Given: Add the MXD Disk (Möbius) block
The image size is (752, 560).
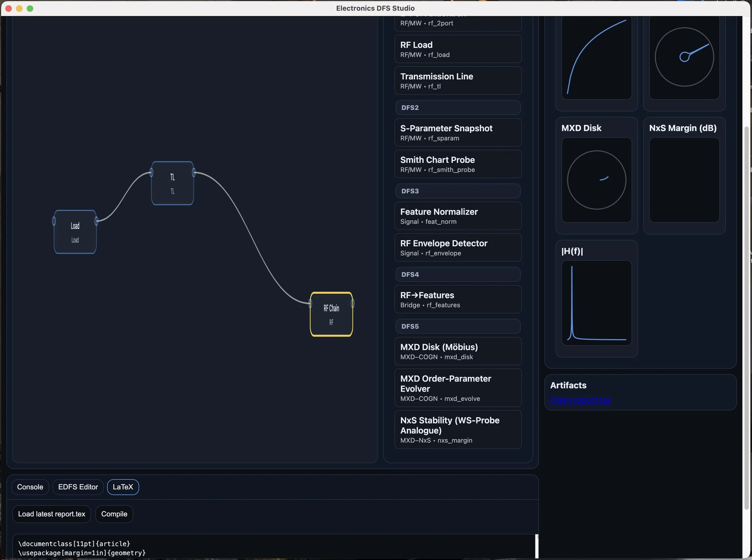Looking at the screenshot, I should 458,351.
